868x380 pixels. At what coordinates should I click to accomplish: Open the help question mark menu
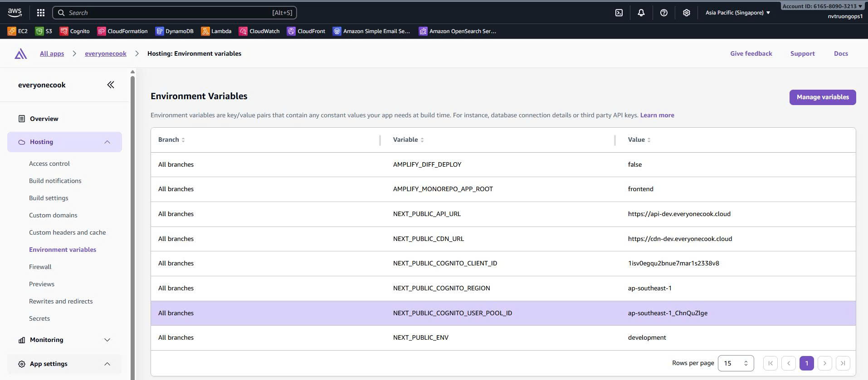(x=664, y=13)
